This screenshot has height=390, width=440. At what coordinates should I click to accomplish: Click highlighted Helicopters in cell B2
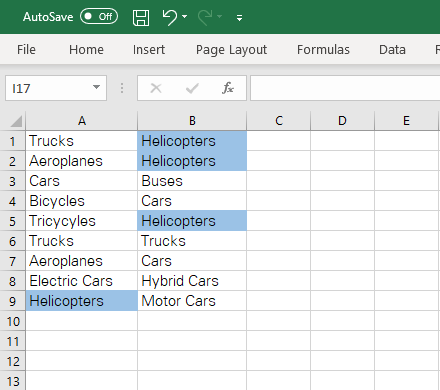pyautogui.click(x=192, y=161)
